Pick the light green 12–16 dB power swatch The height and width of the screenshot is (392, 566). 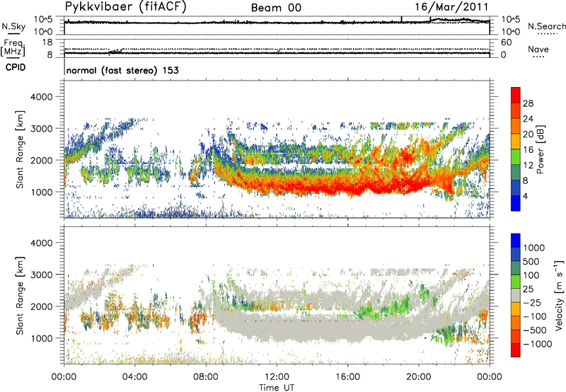coord(516,157)
